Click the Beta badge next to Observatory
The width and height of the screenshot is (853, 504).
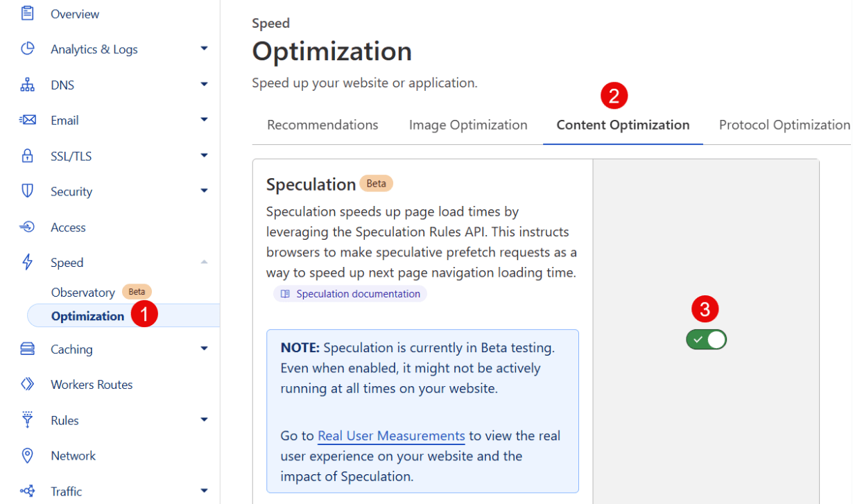137,292
